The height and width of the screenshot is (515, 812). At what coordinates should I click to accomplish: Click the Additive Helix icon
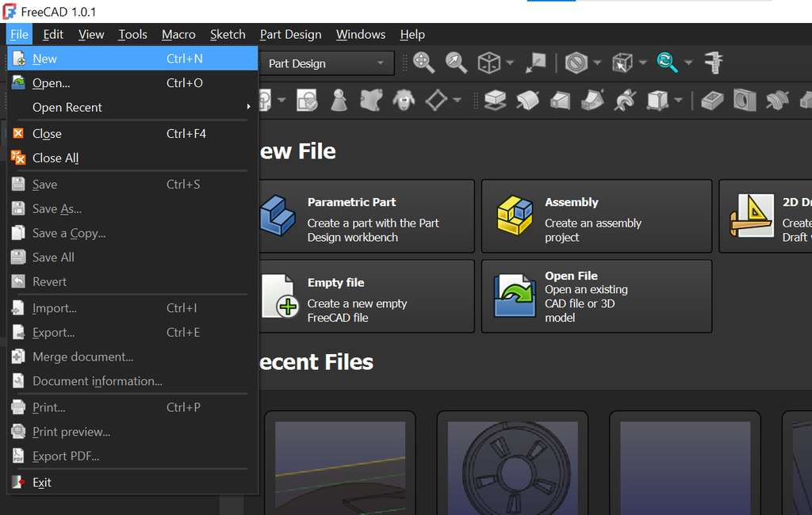625,100
